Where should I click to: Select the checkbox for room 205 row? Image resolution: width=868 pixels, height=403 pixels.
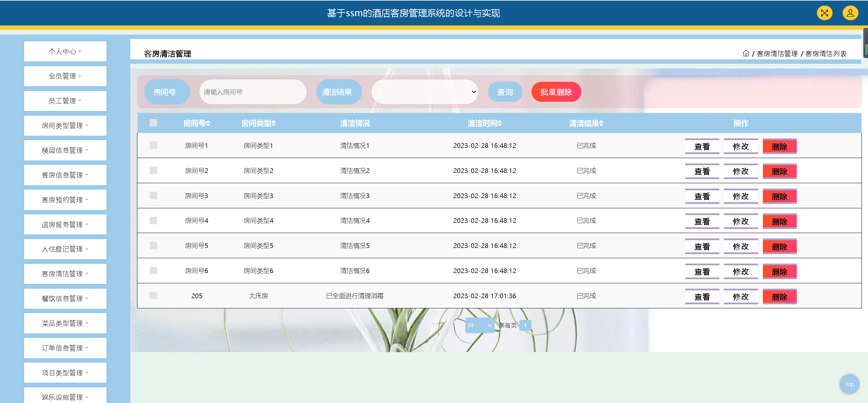pos(153,296)
